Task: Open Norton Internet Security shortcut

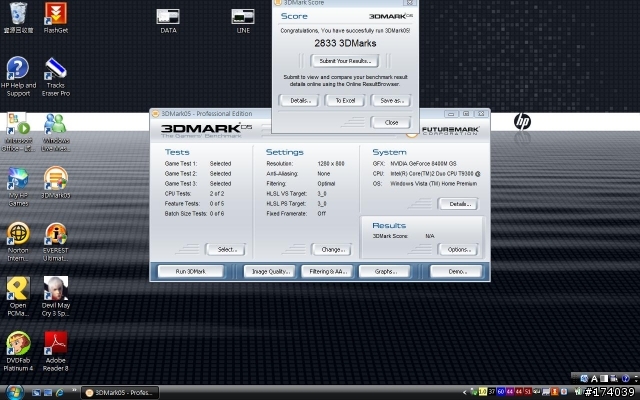Action: tap(18, 242)
